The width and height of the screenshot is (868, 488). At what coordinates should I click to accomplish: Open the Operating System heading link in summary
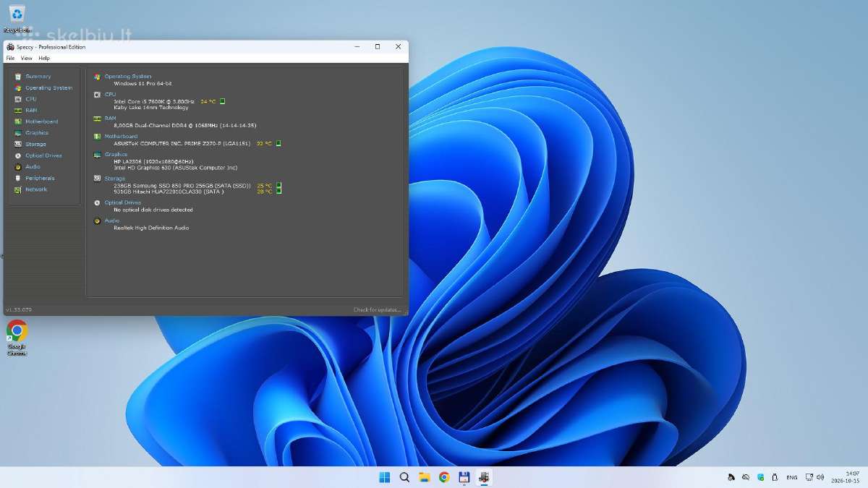(128, 77)
